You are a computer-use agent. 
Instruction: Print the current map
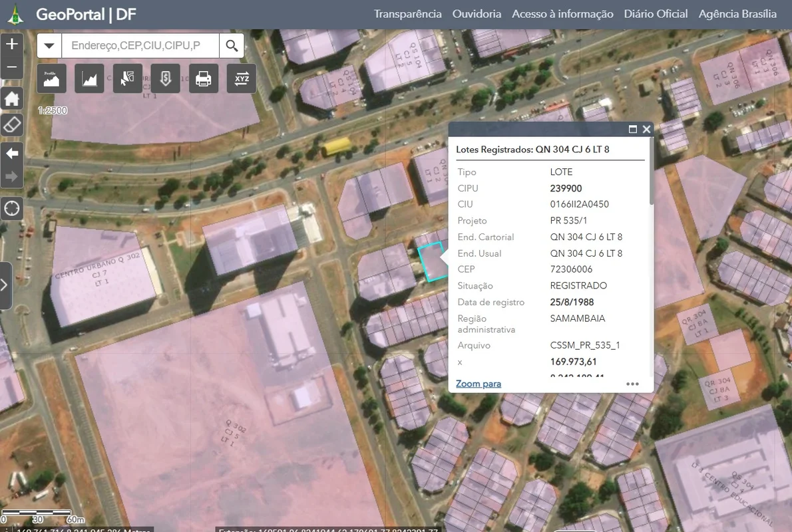[204, 79]
